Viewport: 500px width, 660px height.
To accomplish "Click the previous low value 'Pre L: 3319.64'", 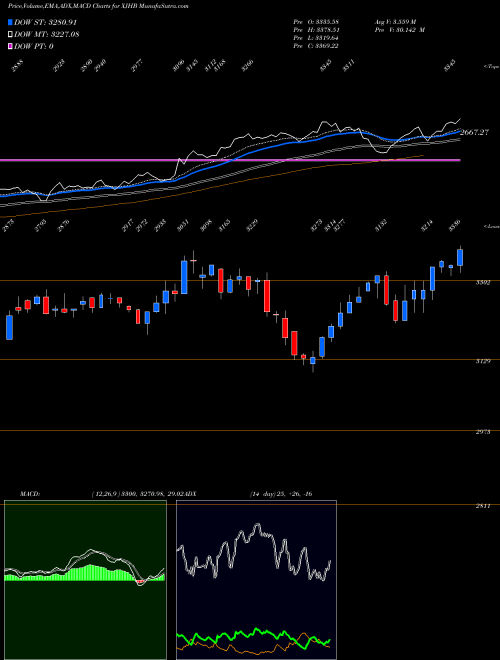I will pos(316,38).
